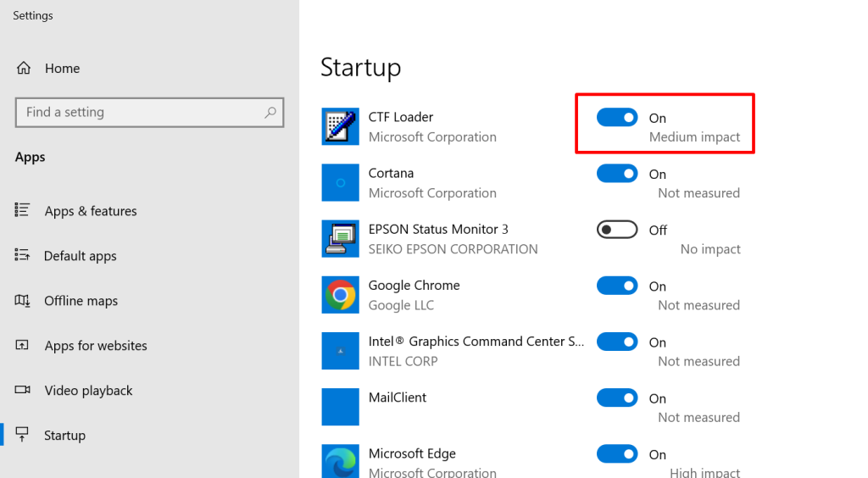This screenshot has width=868, height=478.
Task: Focus the Find a setting field
Action: (140, 112)
